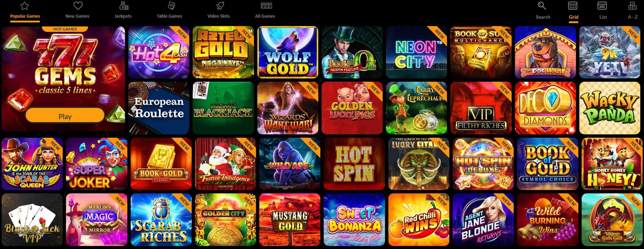Open the Hot Spin game tile
Viewport: 644px width, 249px height.
[x=354, y=164]
